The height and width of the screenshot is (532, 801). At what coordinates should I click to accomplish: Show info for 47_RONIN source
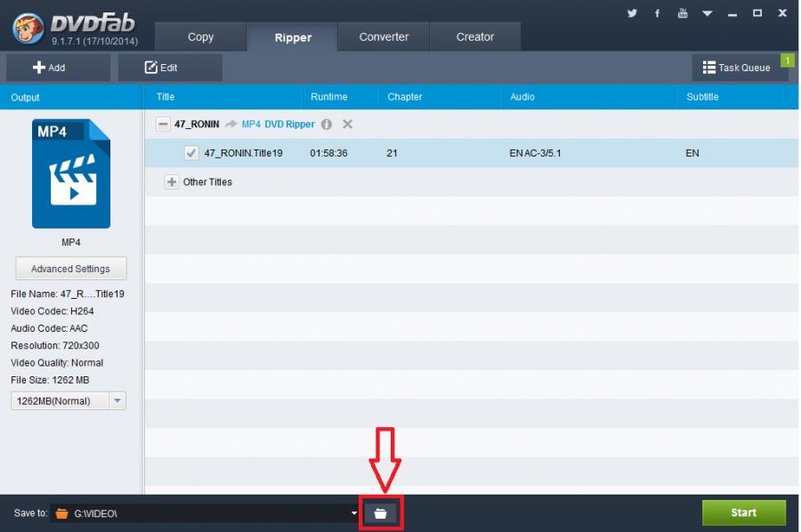pos(327,125)
